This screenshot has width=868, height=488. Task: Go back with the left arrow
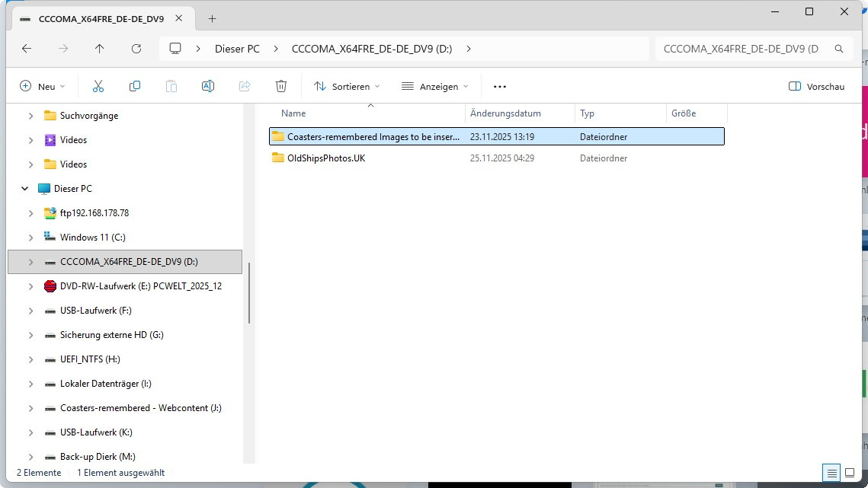pyautogui.click(x=27, y=49)
